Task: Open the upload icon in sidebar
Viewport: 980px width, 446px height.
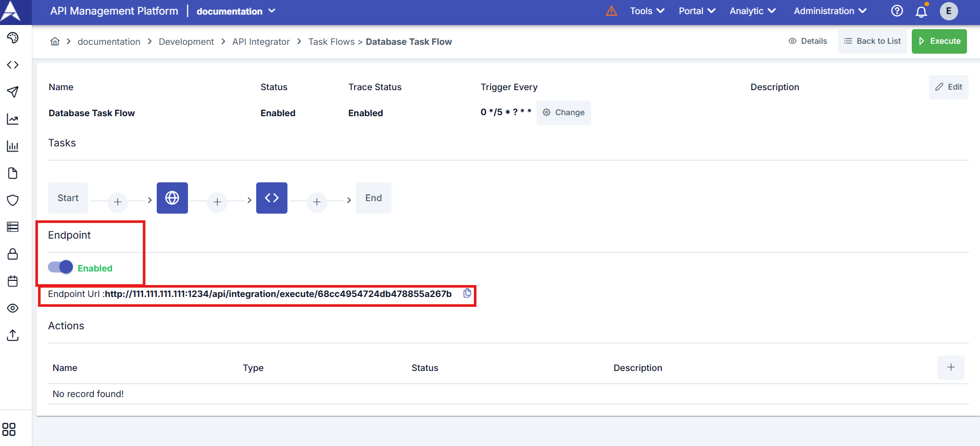Action: coord(12,335)
